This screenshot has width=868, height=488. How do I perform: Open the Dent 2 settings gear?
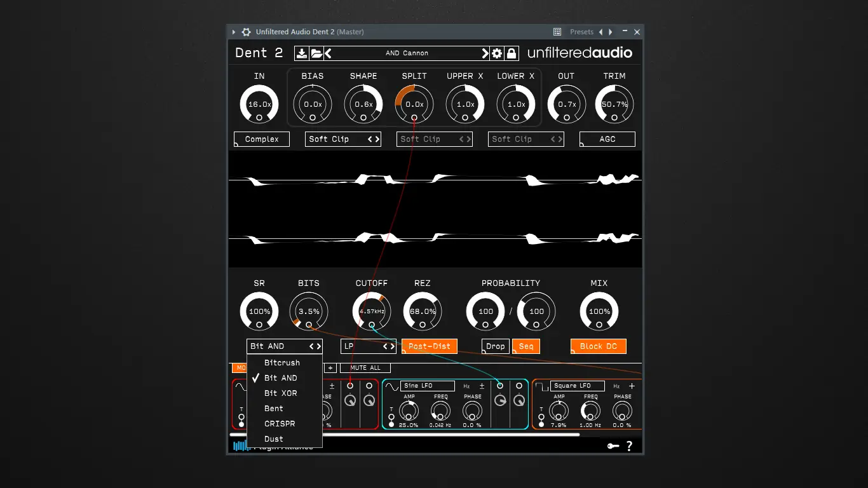[497, 53]
